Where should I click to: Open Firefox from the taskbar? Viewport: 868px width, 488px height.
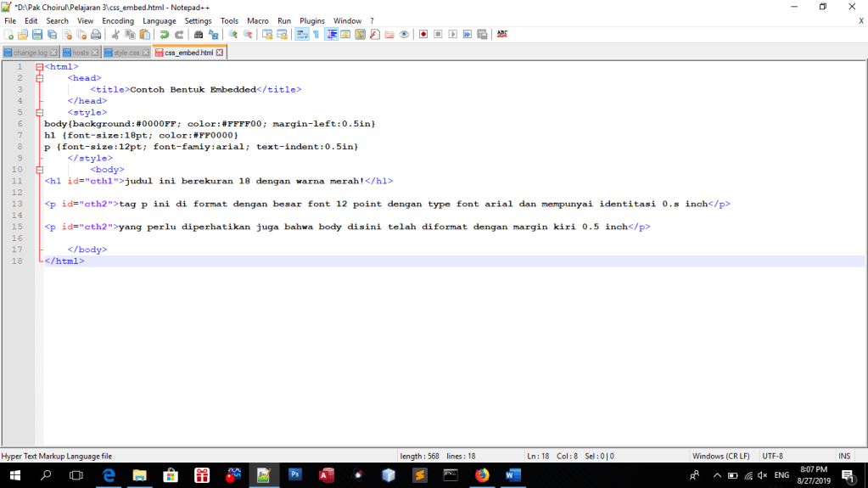tap(482, 475)
